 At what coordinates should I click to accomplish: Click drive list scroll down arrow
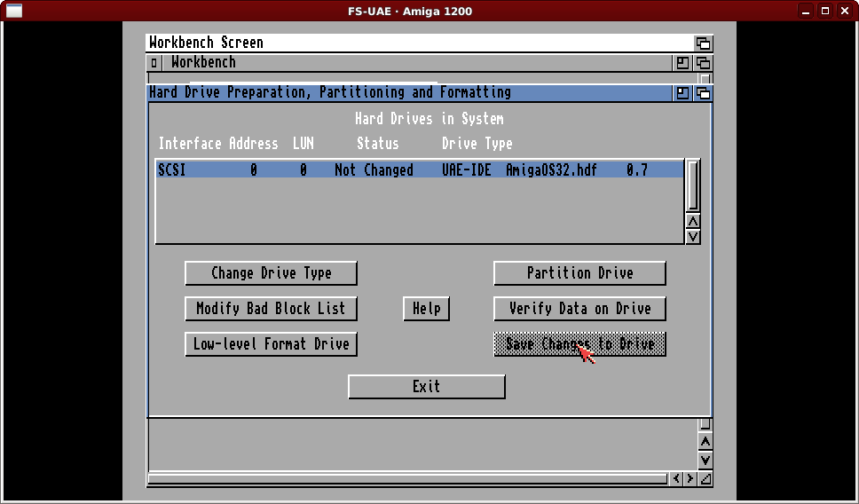pyautogui.click(x=693, y=237)
